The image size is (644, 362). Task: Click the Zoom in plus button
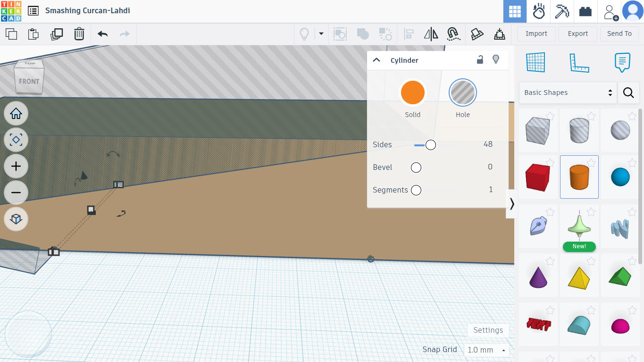click(16, 166)
